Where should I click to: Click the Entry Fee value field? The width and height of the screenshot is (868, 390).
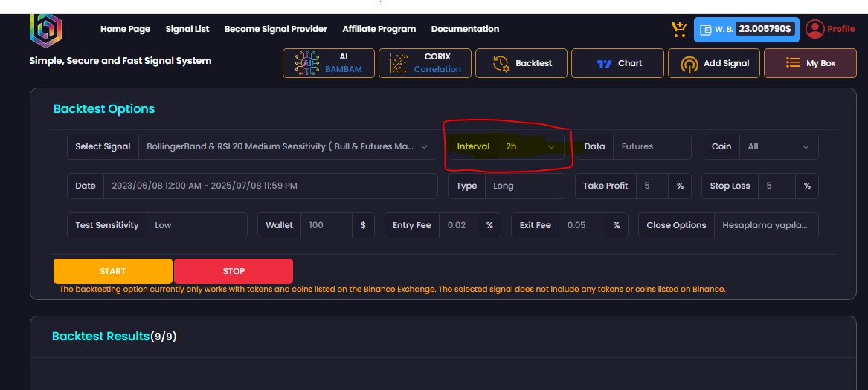coord(458,225)
